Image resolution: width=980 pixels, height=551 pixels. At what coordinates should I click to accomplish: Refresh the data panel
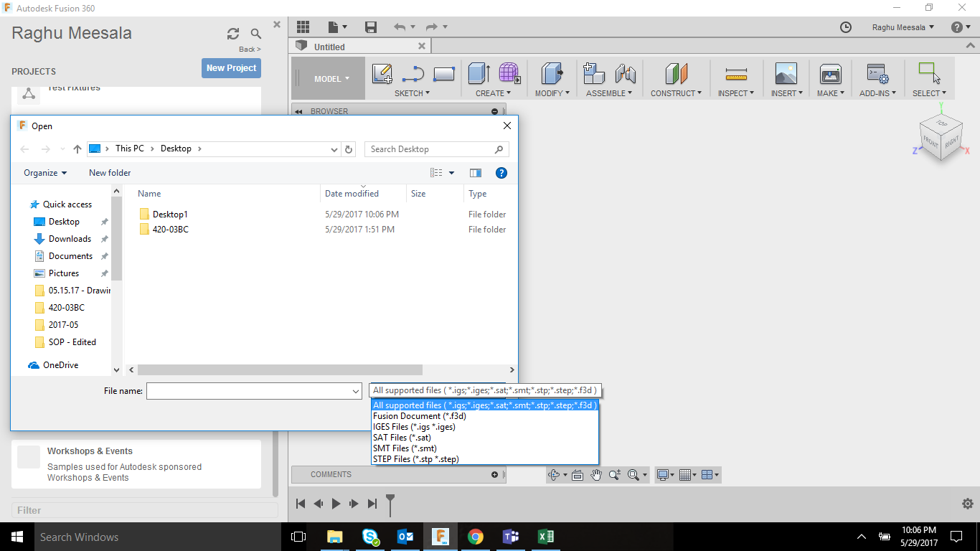tap(233, 34)
